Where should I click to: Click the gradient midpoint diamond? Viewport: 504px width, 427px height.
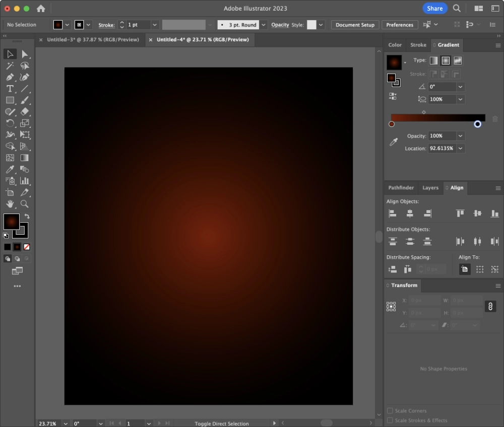coord(424,112)
